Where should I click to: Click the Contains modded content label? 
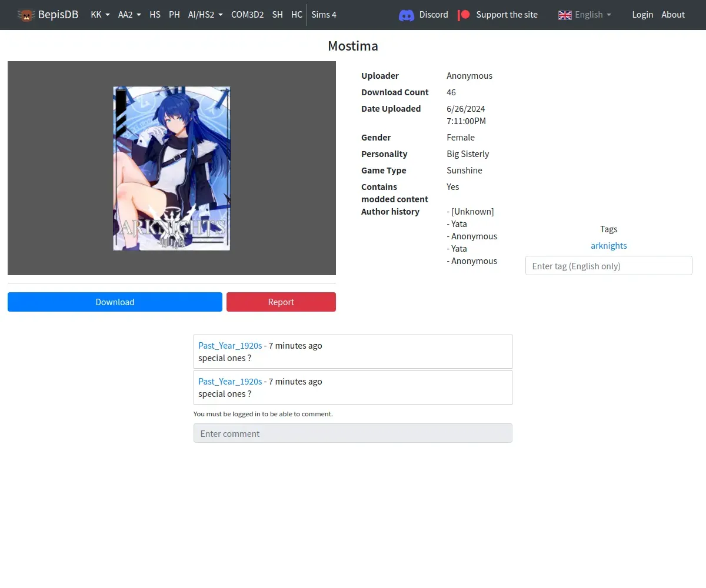(x=395, y=193)
